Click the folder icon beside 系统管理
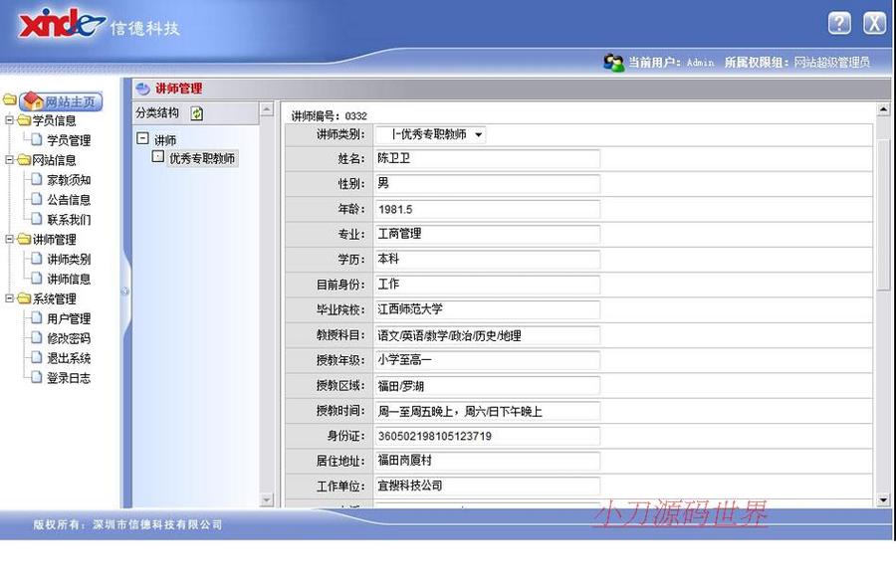The height and width of the screenshot is (588, 896). [x=22, y=298]
